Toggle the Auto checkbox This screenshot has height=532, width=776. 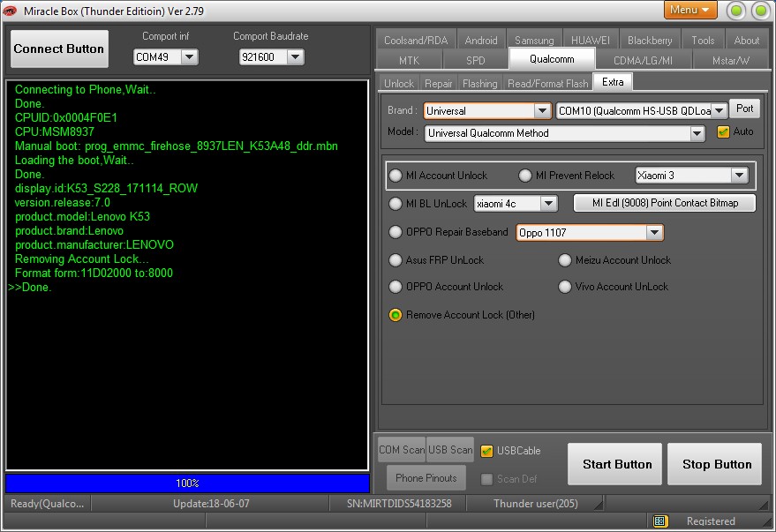(723, 132)
